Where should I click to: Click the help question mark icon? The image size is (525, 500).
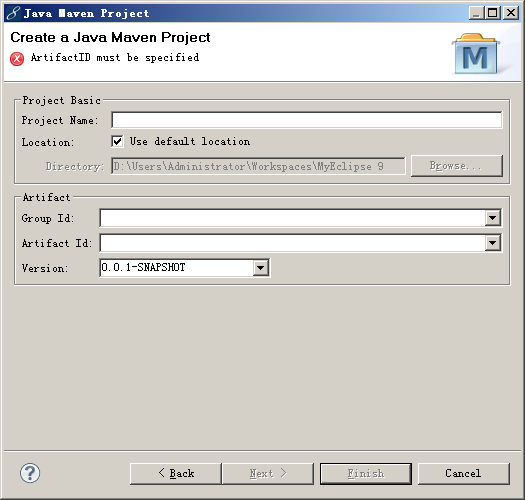pos(30,473)
